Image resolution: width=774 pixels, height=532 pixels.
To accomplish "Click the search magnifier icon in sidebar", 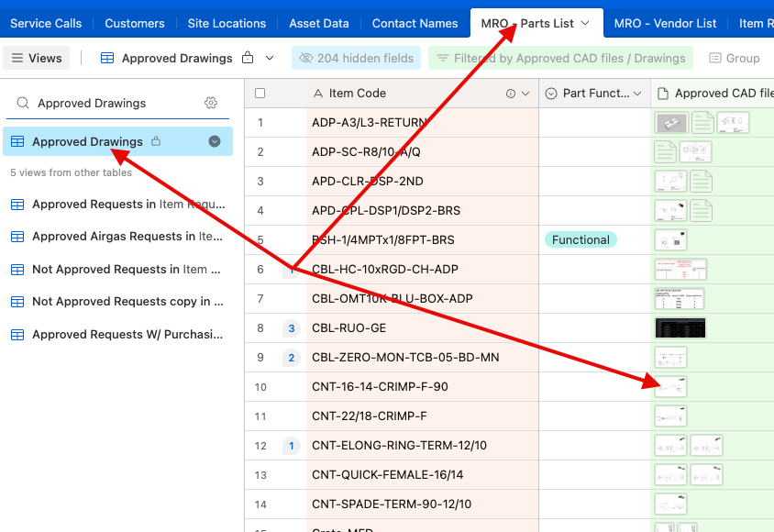I will pyautogui.click(x=23, y=104).
